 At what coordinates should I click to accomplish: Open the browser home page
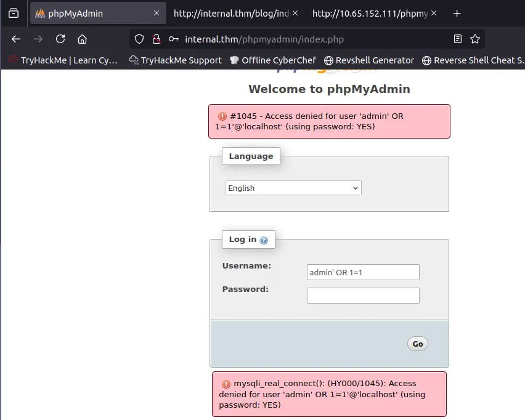(82, 39)
